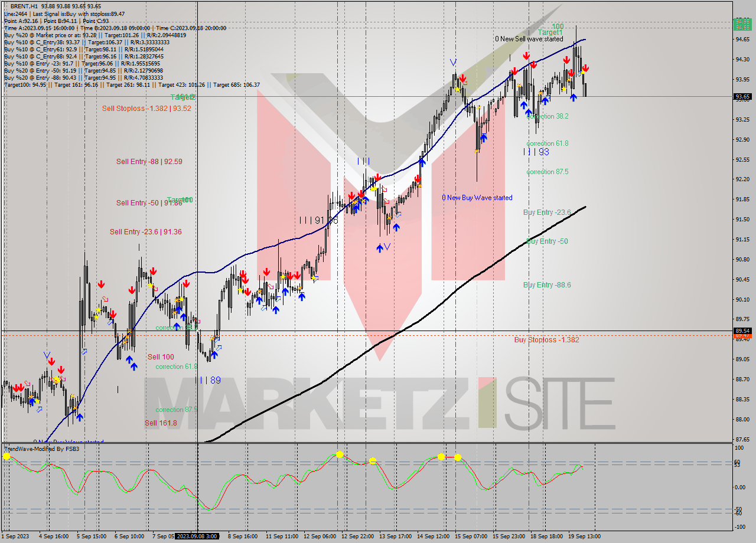Select the '| | | 89' wave label

[208, 380]
